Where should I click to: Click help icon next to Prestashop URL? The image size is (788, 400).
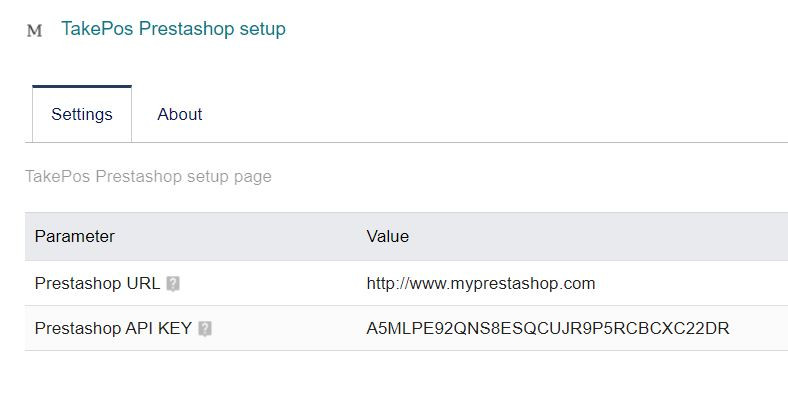tap(173, 284)
